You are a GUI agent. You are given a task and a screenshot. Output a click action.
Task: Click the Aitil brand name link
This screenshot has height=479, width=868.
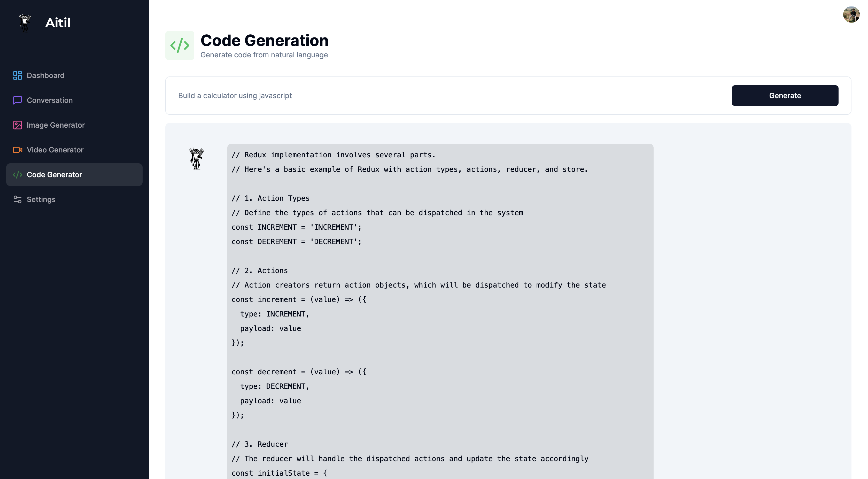click(x=58, y=23)
